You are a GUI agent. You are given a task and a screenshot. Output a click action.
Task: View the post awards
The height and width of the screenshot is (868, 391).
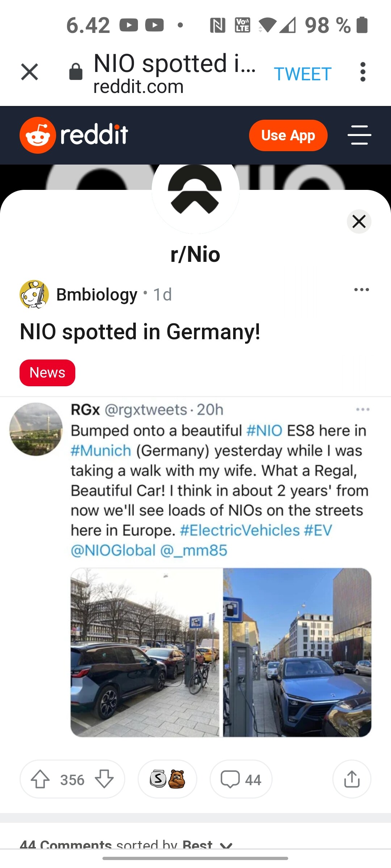point(167,779)
